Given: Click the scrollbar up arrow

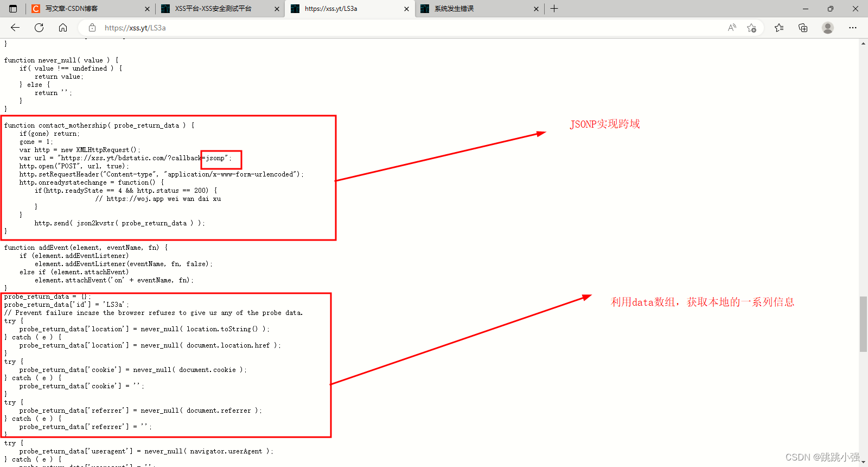Looking at the screenshot, I should (863, 43).
